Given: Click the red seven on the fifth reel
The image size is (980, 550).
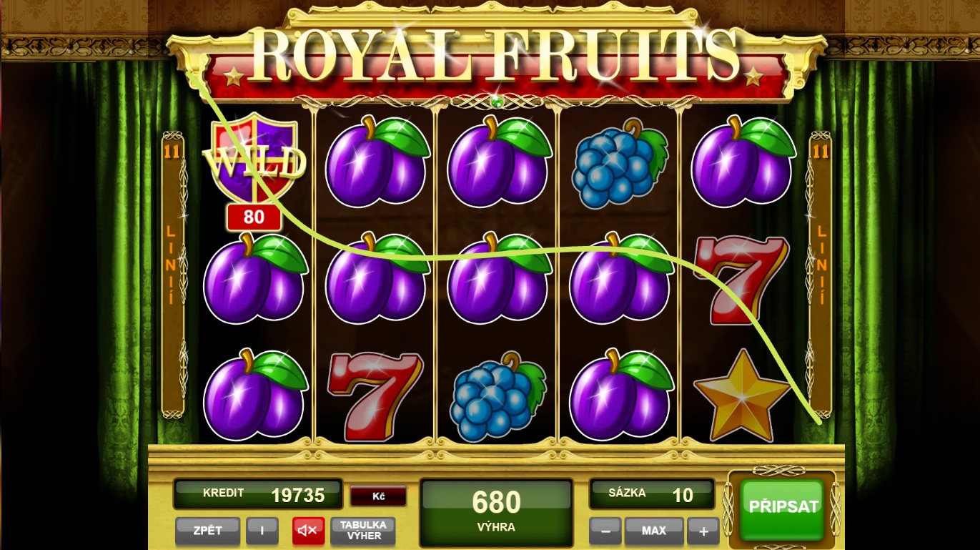Looking at the screenshot, I should coord(741,280).
